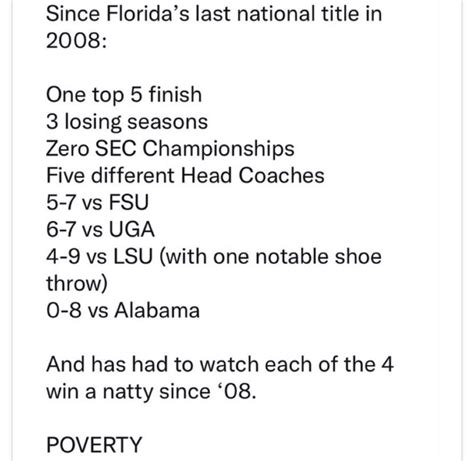Click the 'Since Florida's last national title' line
The width and height of the screenshot is (474, 461).
click(214, 14)
